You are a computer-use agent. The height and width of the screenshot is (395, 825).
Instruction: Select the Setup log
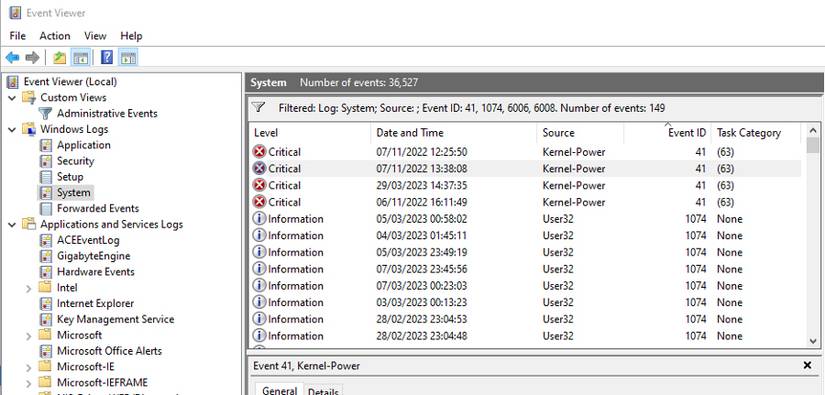point(70,177)
